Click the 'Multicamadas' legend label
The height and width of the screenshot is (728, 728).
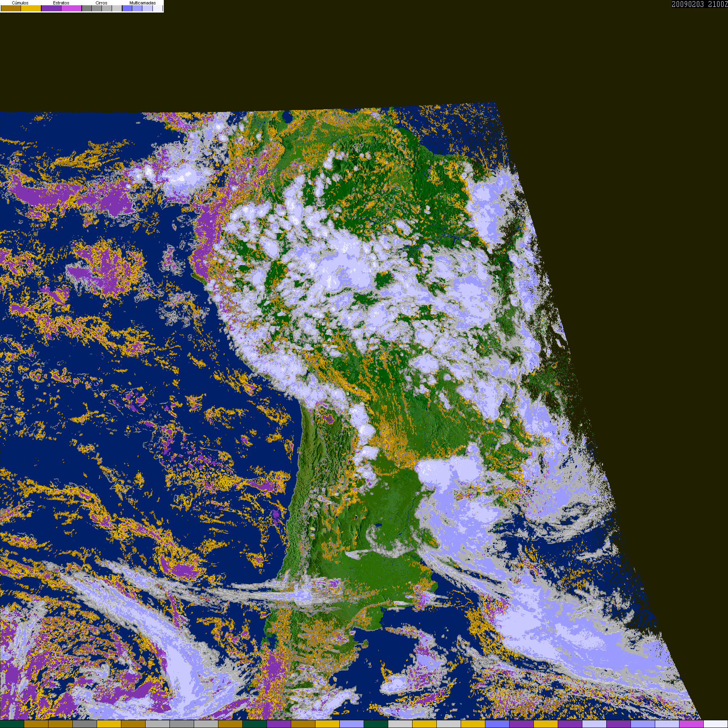coord(143,3)
